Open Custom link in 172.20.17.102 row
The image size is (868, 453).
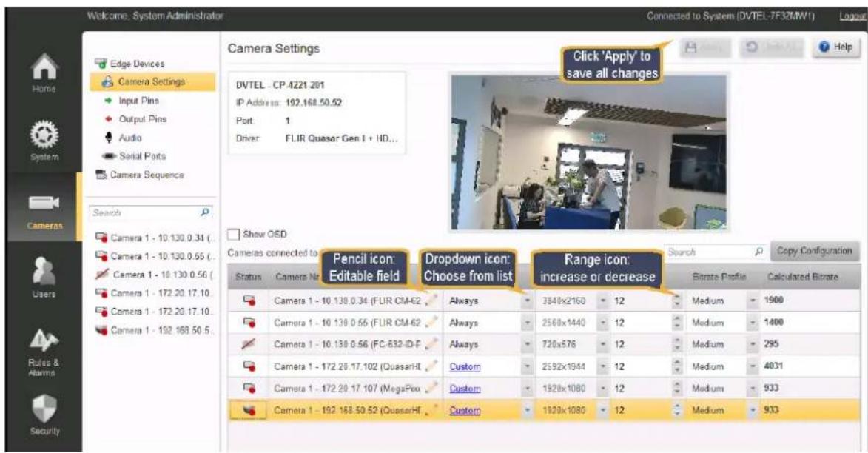point(465,366)
